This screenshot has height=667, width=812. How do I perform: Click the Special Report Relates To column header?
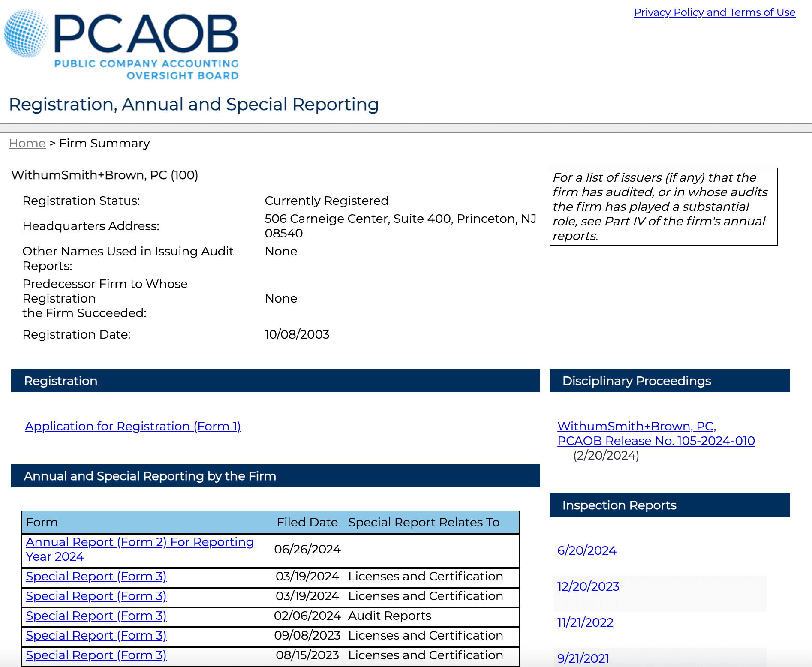424,522
